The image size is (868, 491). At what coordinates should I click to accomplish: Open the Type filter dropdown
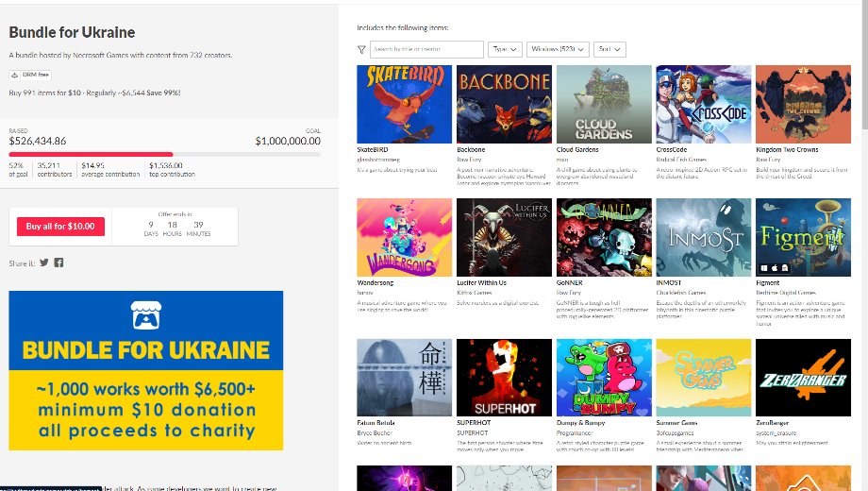tap(505, 49)
